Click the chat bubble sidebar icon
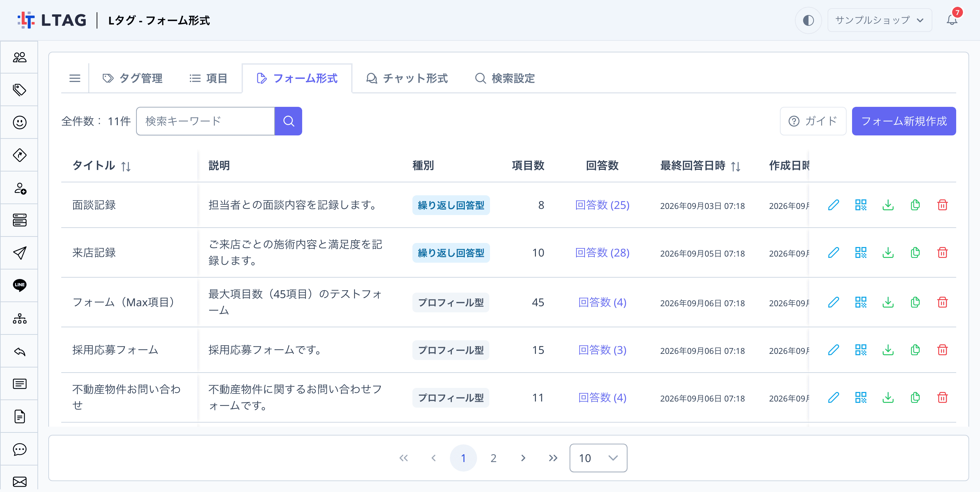The image size is (980, 492). point(19,449)
